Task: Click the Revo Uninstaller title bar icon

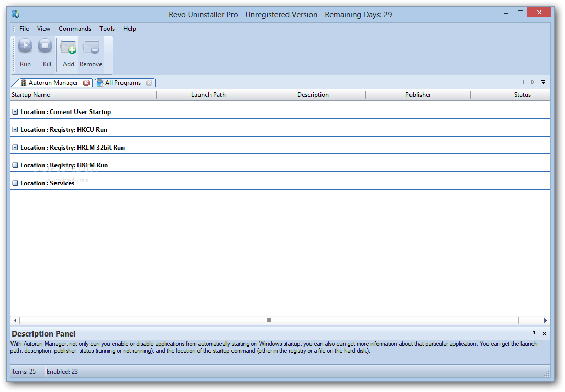Action: click(x=16, y=14)
